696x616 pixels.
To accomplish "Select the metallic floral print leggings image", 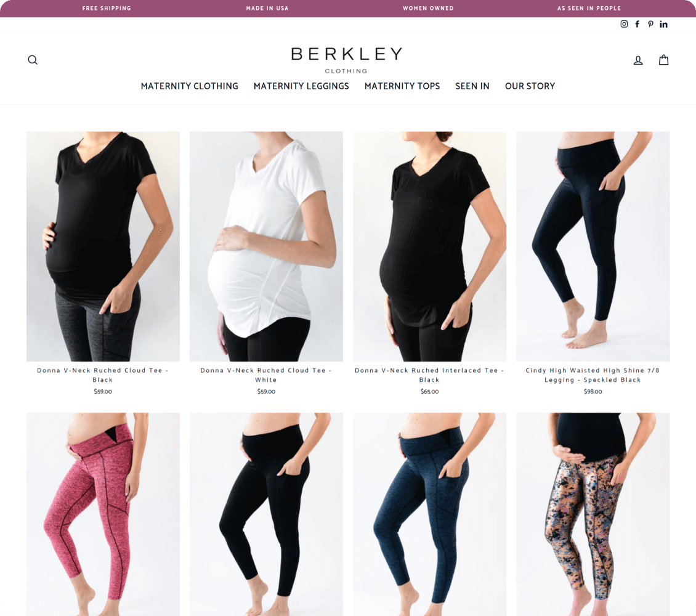I will [593, 514].
